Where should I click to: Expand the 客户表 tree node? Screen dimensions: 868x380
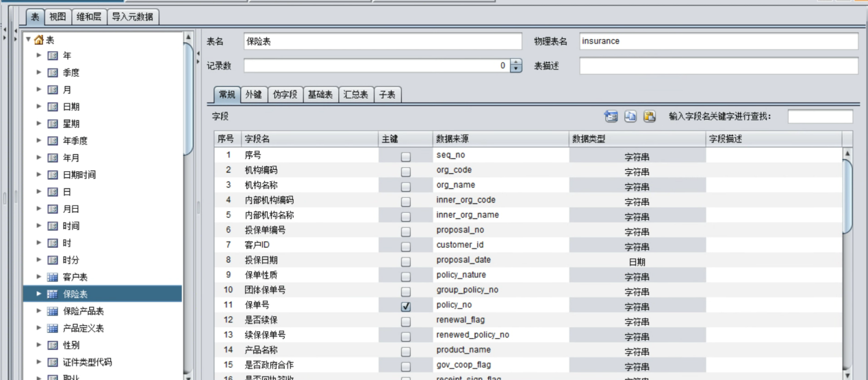pyautogui.click(x=39, y=277)
